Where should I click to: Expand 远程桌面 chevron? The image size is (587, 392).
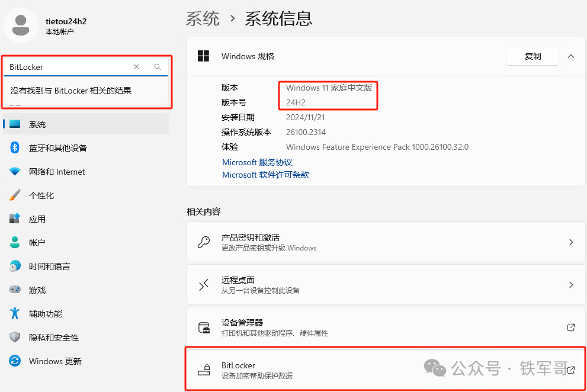pyautogui.click(x=571, y=285)
